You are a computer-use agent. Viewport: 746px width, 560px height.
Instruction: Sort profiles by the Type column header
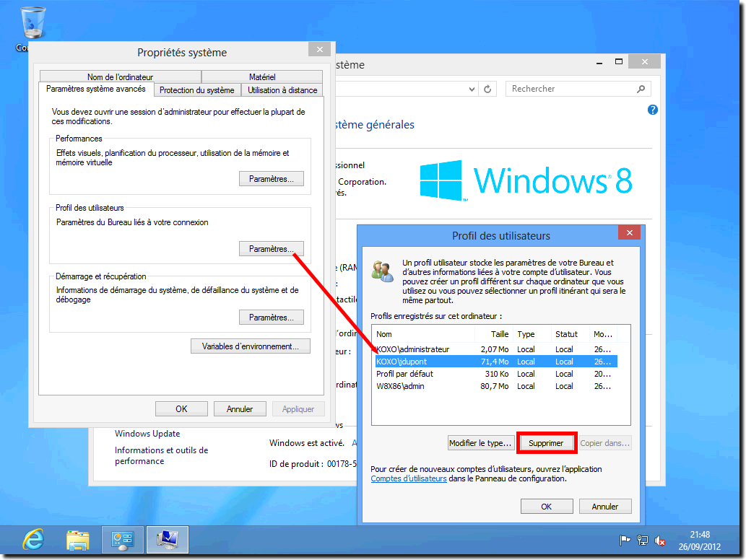[532, 334]
